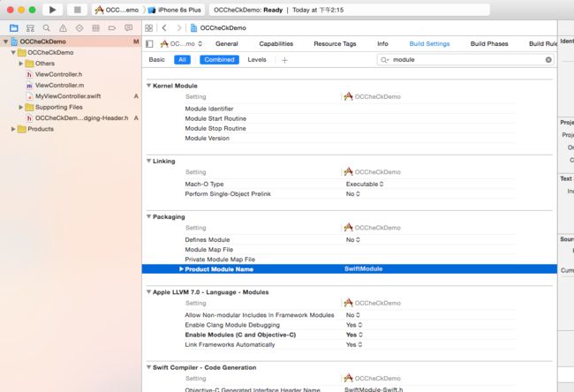Open the related items grid icon
Image resolution: width=574 pixels, height=392 pixels.
point(148,28)
